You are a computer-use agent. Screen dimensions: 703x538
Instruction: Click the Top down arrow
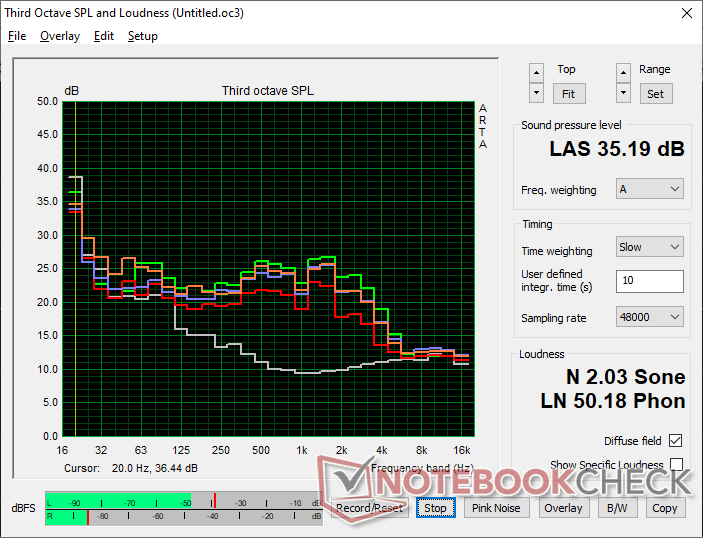coord(536,93)
